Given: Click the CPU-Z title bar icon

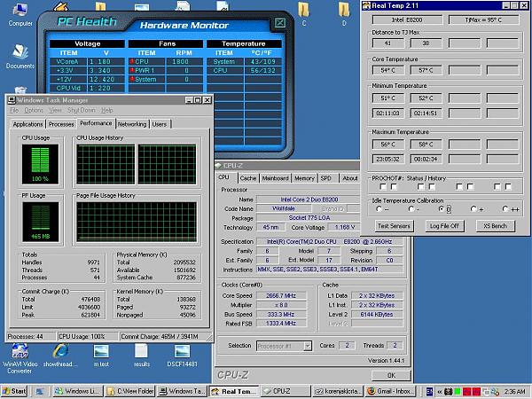Looking at the screenshot, I should pos(219,166).
